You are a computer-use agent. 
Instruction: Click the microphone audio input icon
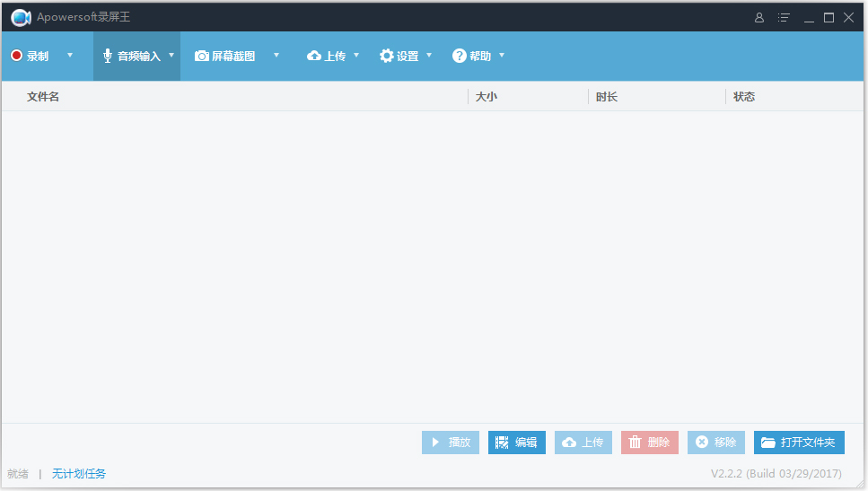(x=108, y=56)
